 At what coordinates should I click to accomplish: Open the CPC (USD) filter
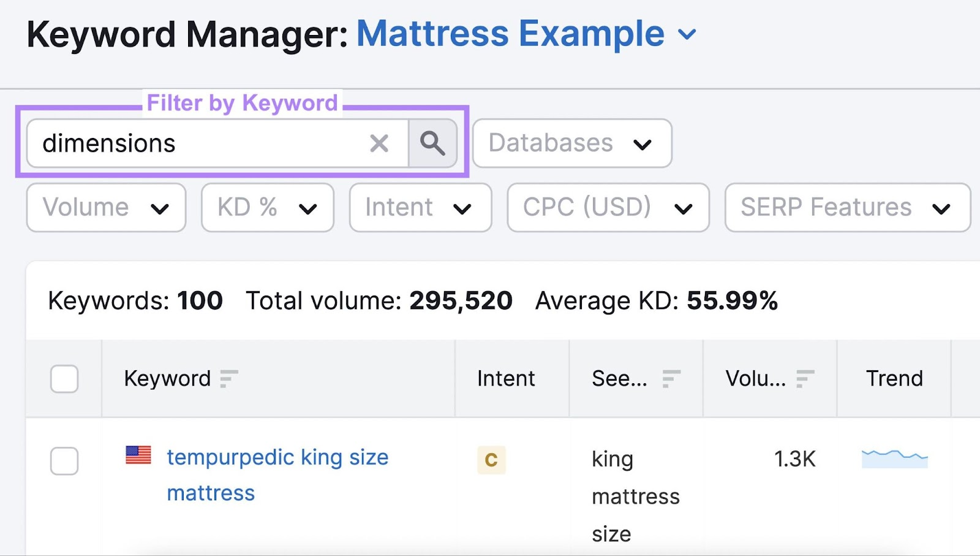pyautogui.click(x=608, y=207)
